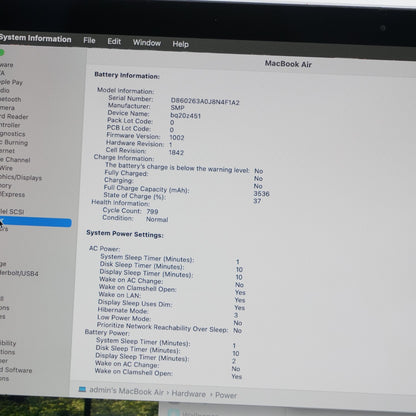Open the File menu
The image size is (416, 416).
point(89,41)
